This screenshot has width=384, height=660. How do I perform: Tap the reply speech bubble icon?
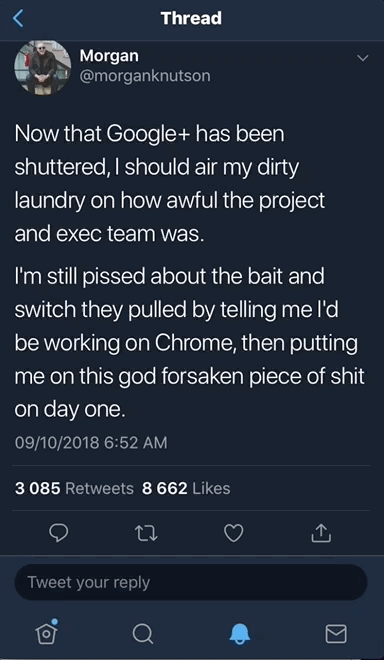[x=59, y=534]
